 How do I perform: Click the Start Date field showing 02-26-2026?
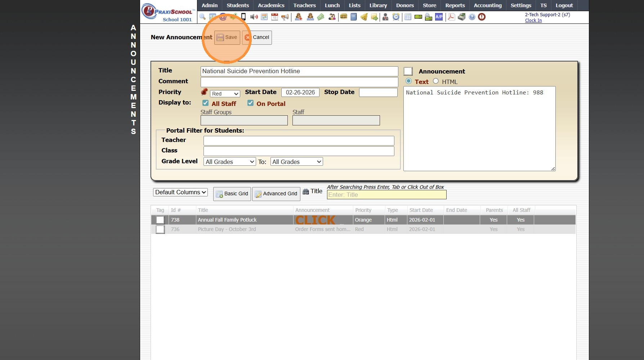[300, 92]
